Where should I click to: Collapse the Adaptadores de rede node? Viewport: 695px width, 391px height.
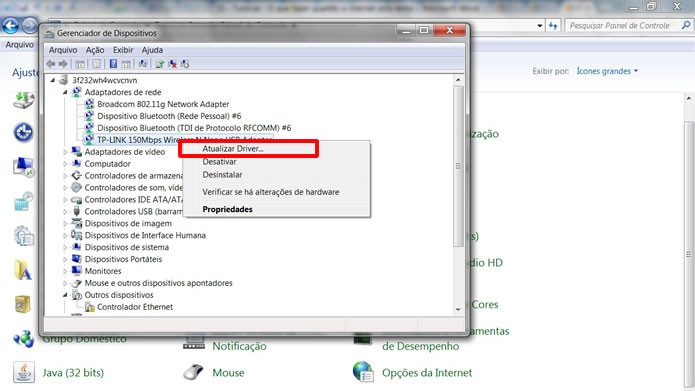click(x=65, y=92)
